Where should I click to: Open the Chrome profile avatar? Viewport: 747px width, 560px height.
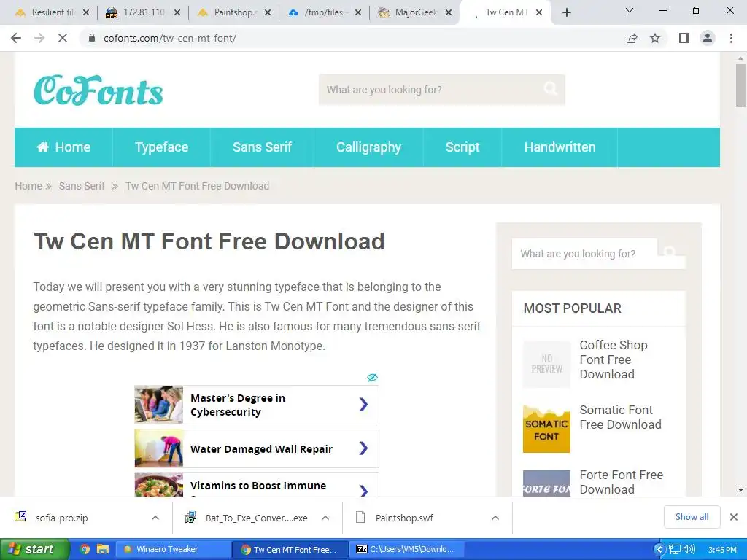(x=708, y=38)
